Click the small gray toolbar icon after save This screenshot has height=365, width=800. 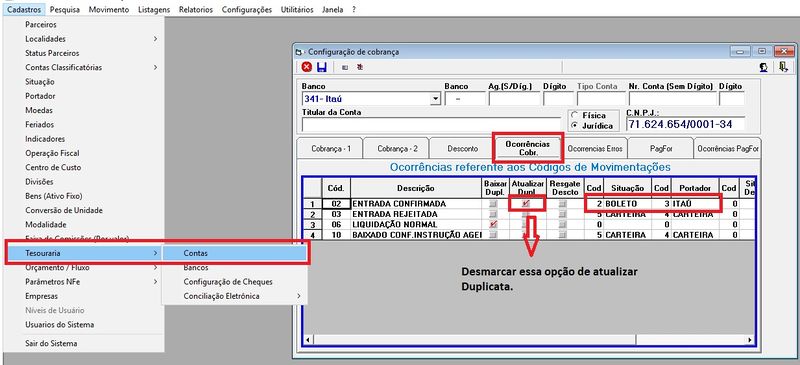pos(345,67)
